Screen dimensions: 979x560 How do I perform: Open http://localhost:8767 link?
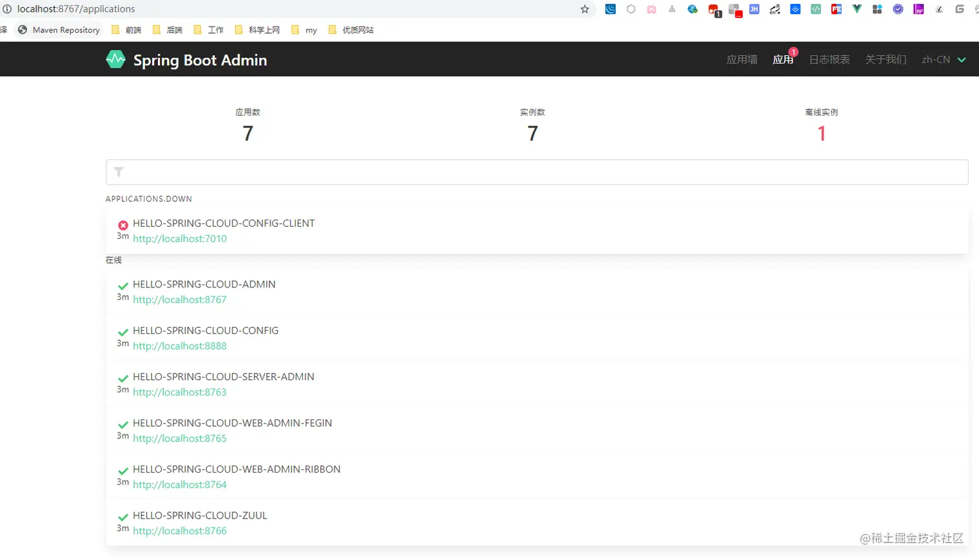179,299
